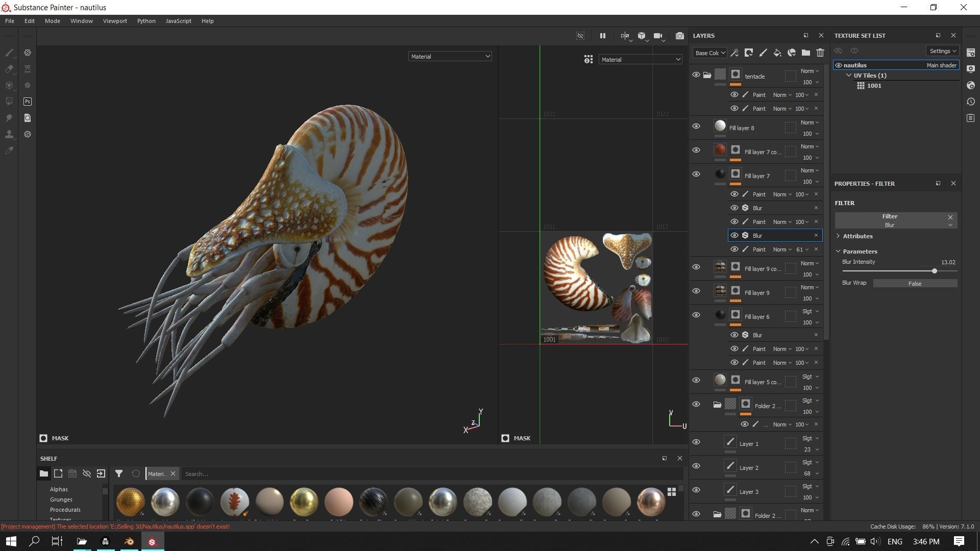This screenshot has height=551, width=980.
Task: Select the Eraser tool
Action: coord(9,69)
